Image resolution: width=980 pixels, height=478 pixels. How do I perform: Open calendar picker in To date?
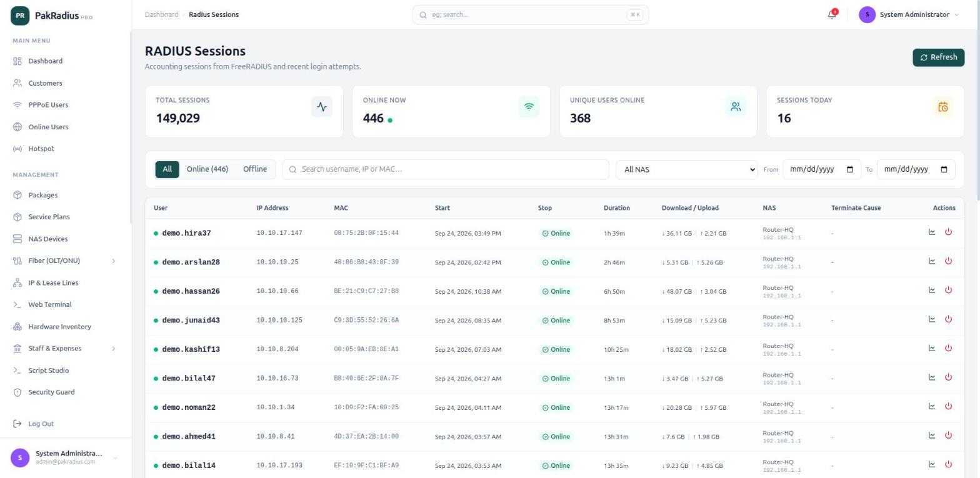pyautogui.click(x=944, y=169)
